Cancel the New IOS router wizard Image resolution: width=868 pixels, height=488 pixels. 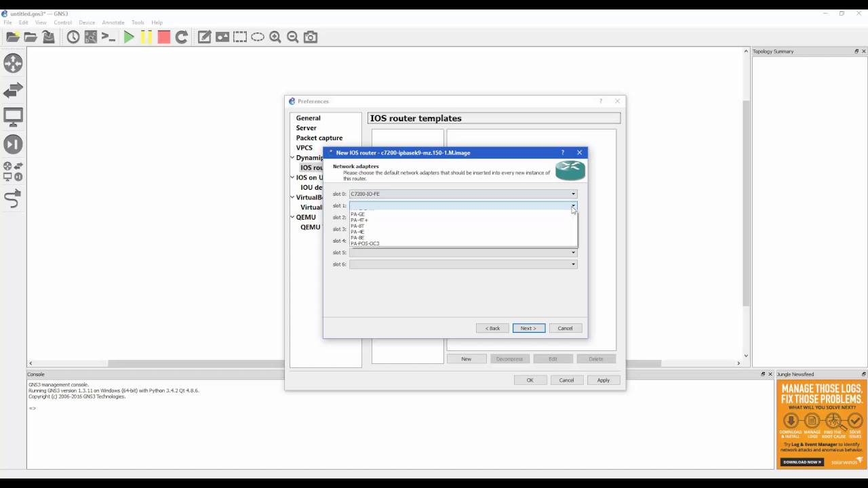pos(565,328)
